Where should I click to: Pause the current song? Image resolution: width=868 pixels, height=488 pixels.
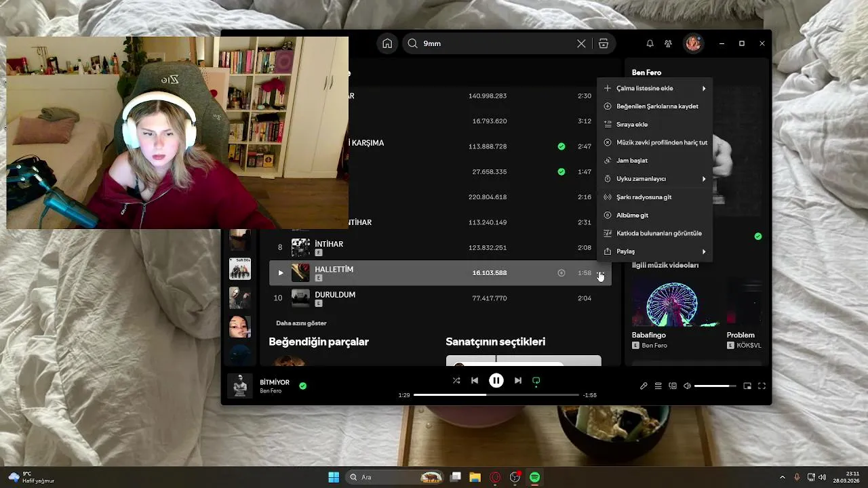(x=496, y=381)
